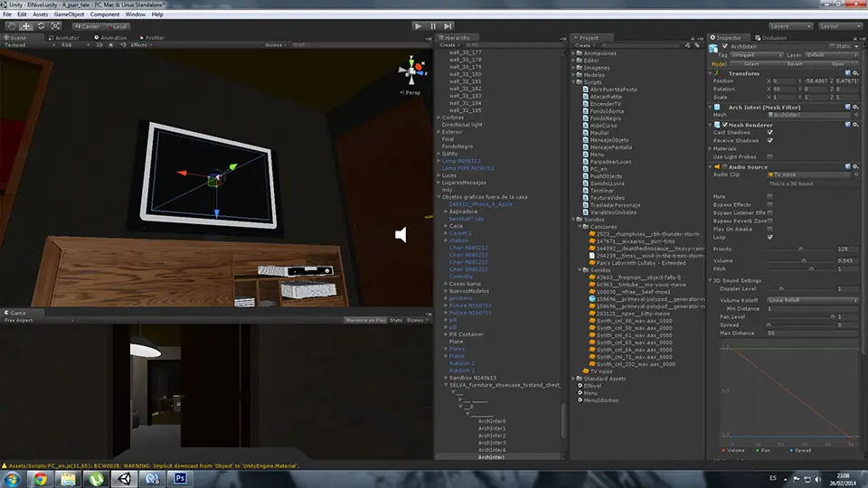Collapse Scripts folder in Project
868x488 pixels.
[x=573, y=82]
